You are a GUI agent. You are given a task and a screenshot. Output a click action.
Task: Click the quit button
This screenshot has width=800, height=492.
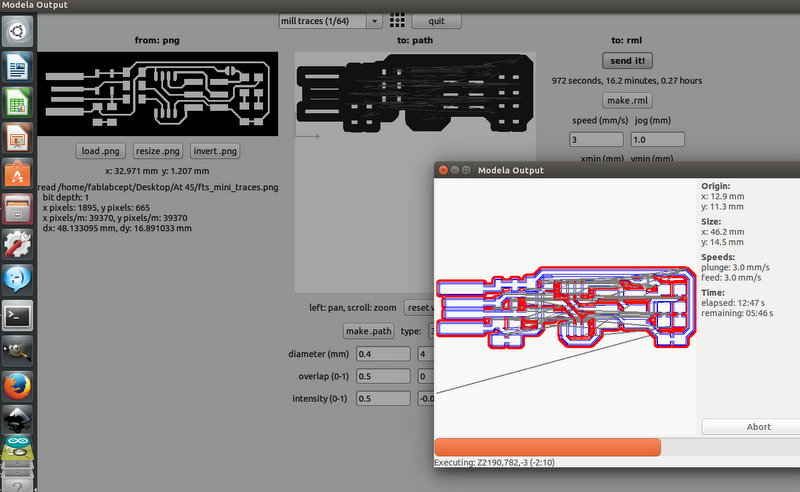tap(436, 21)
